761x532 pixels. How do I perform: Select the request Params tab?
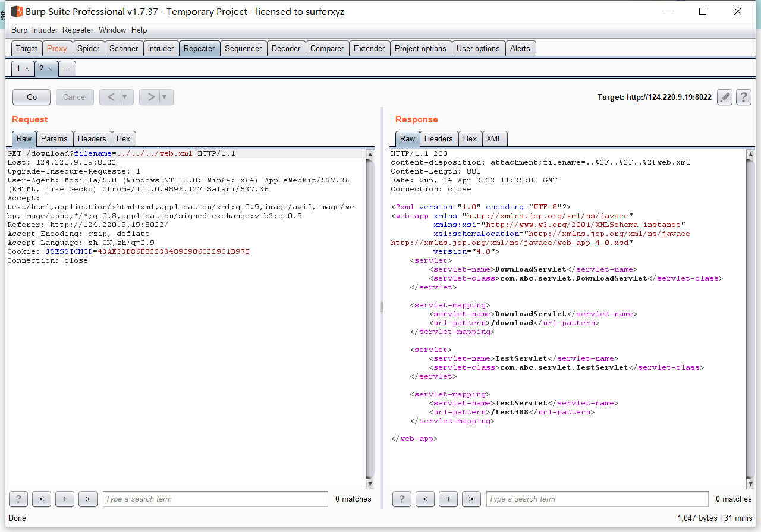(x=55, y=138)
